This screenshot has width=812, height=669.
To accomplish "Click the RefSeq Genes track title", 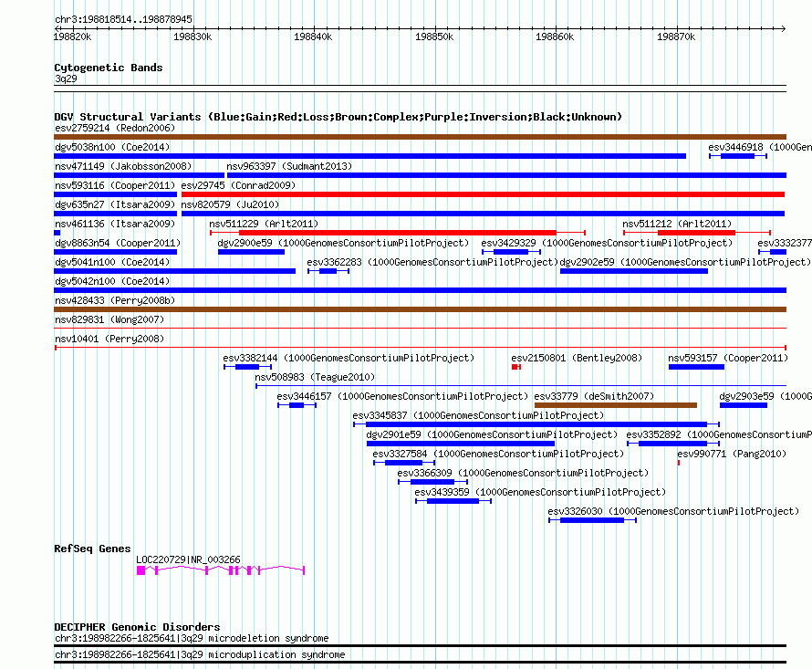I will (92, 549).
